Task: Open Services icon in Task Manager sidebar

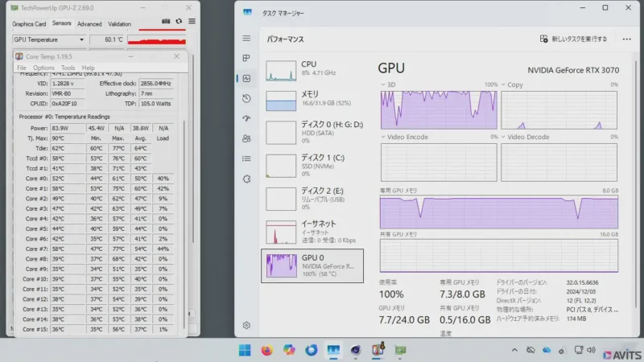Action: coord(246,179)
